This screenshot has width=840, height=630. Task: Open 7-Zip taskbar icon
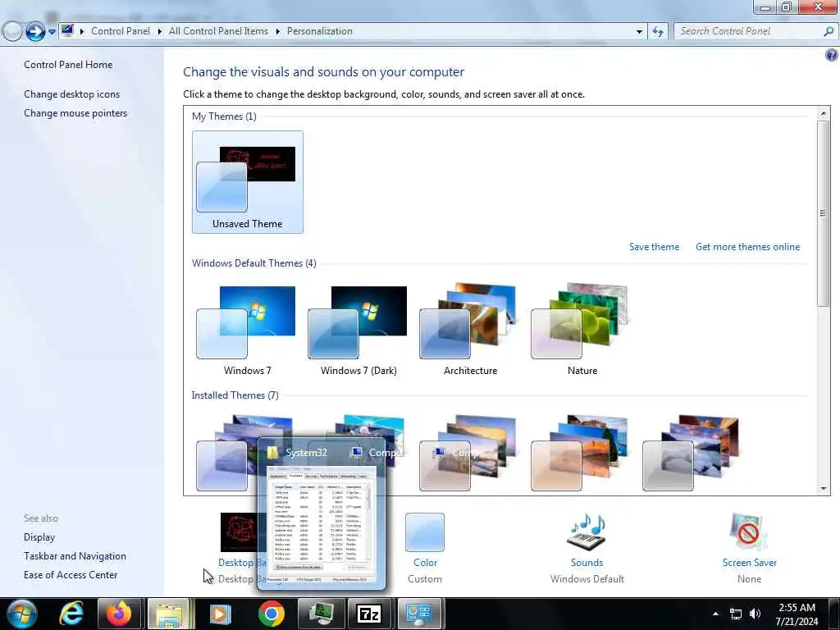coord(370,614)
